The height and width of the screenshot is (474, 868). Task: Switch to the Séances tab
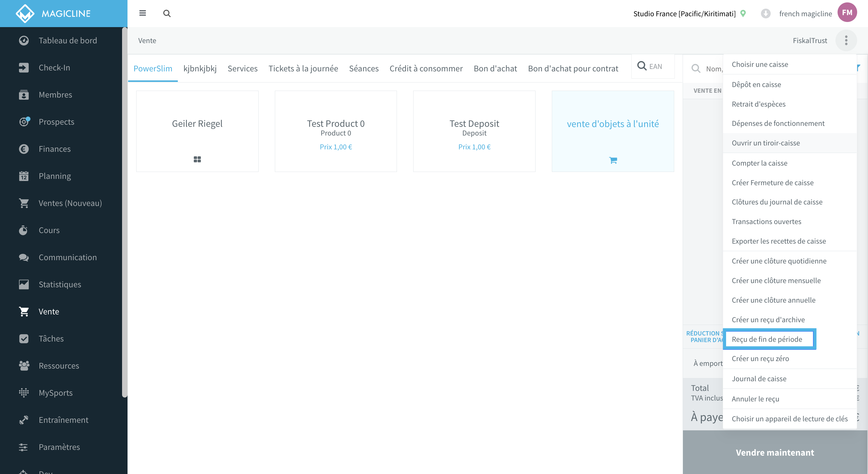(x=363, y=68)
